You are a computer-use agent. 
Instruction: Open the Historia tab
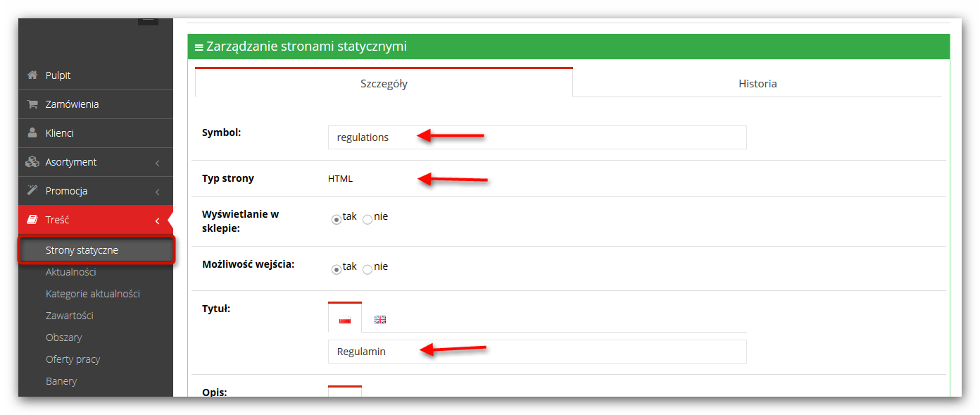pos(758,83)
